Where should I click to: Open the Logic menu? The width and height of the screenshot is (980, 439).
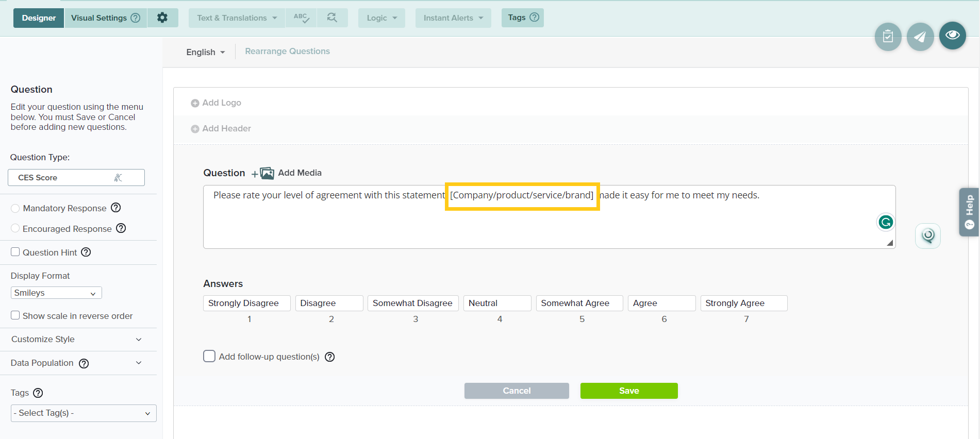click(381, 18)
